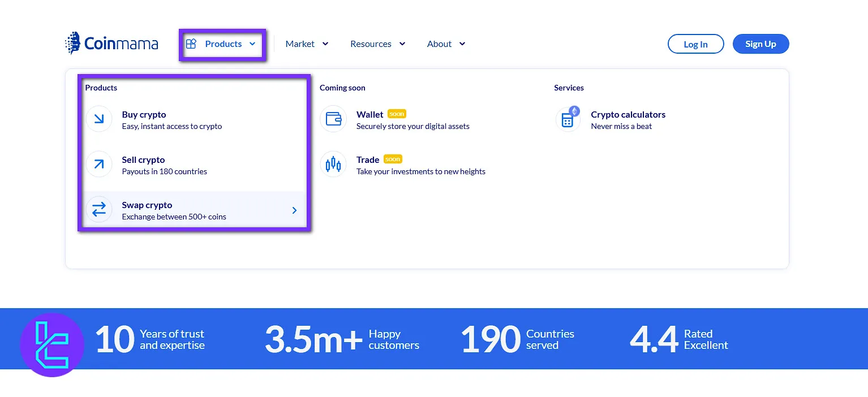This screenshot has height=397, width=868.
Task: Click the '3.5m+ Happy customers' stat
Action: pyautogui.click(x=342, y=339)
